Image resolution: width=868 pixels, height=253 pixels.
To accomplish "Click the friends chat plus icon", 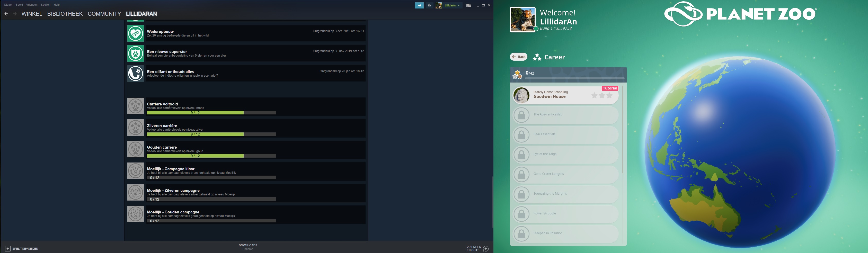I will click(x=486, y=249).
